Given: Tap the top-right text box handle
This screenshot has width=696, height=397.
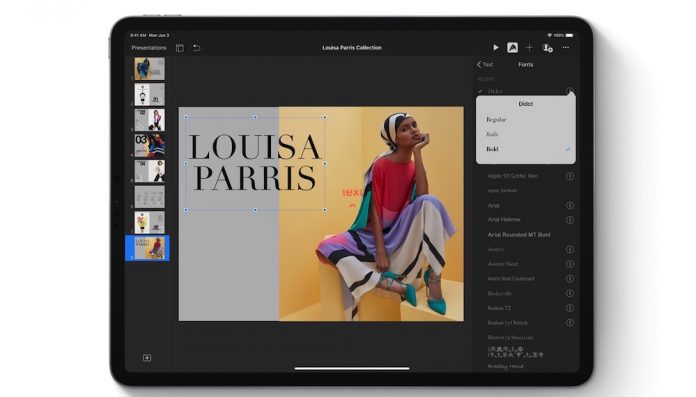Looking at the screenshot, I should coord(325,117).
